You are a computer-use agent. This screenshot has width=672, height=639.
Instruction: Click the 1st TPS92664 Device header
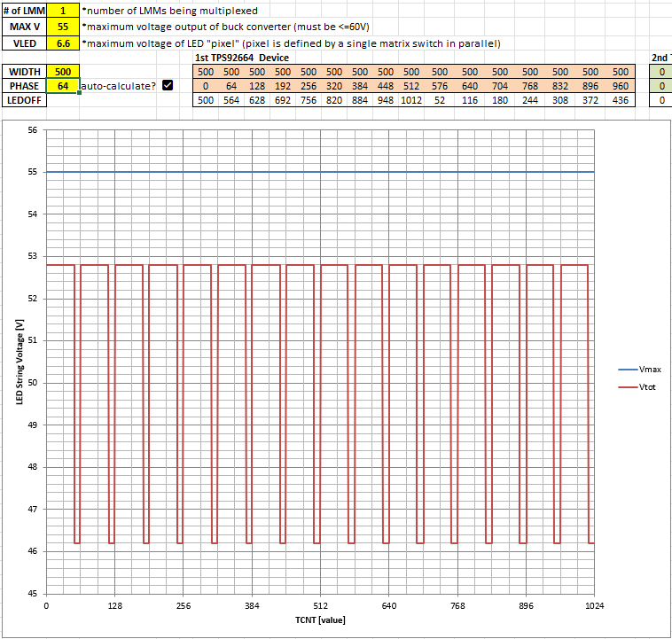[241, 58]
